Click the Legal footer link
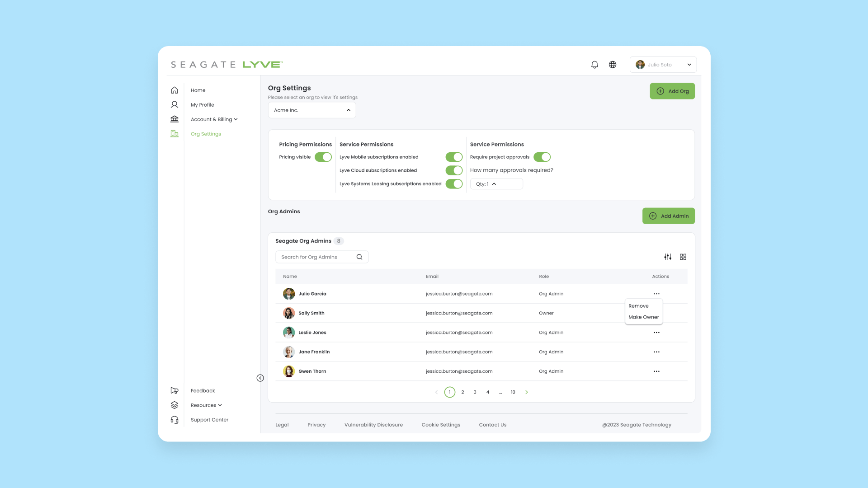 pos(282,424)
